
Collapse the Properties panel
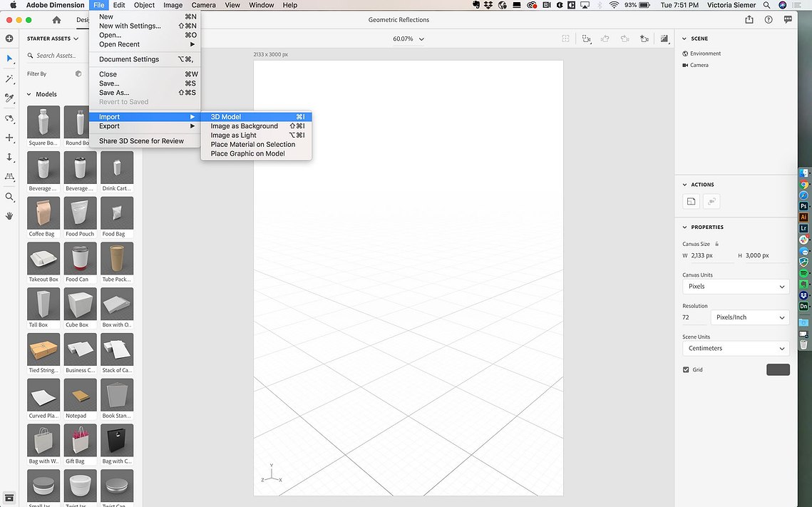pyautogui.click(x=684, y=227)
